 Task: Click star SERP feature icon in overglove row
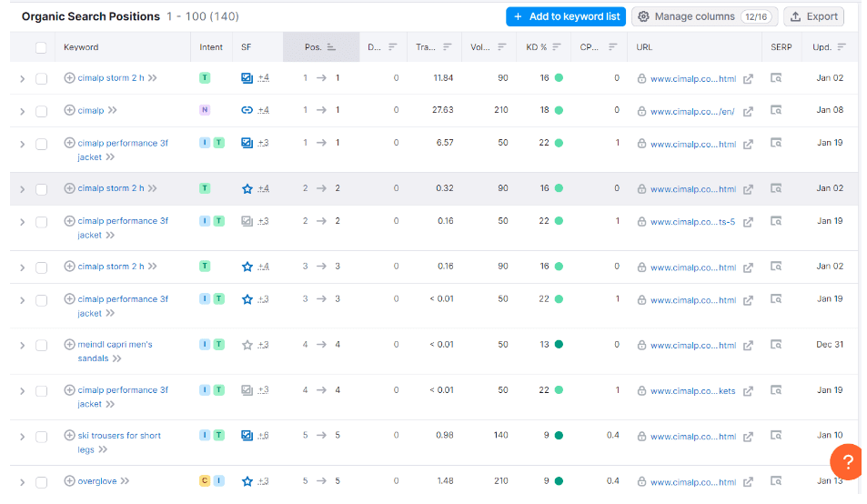pos(247,481)
